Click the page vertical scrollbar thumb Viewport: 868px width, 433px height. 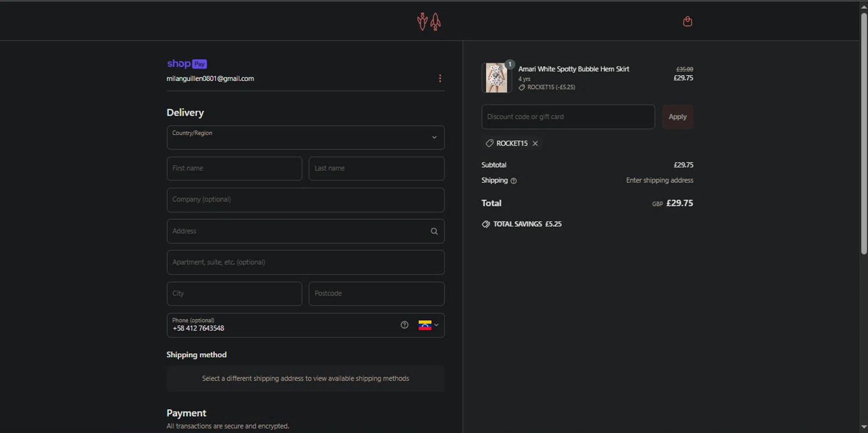click(x=863, y=133)
